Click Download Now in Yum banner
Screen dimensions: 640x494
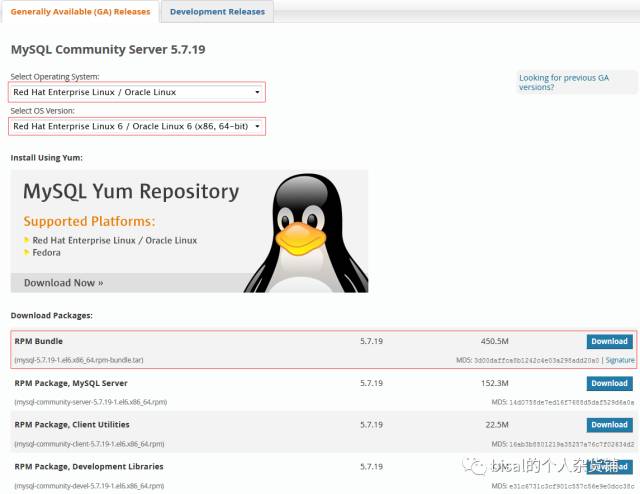[x=63, y=283]
